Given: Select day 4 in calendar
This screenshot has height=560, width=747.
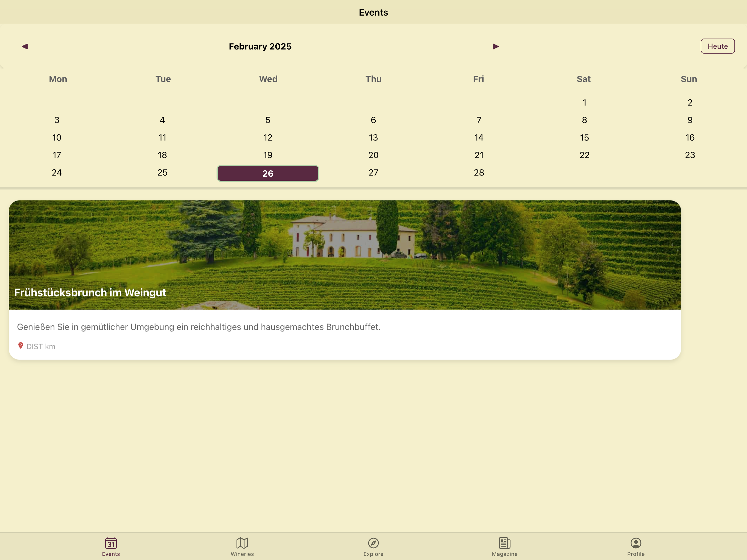Looking at the screenshot, I should coord(162,120).
